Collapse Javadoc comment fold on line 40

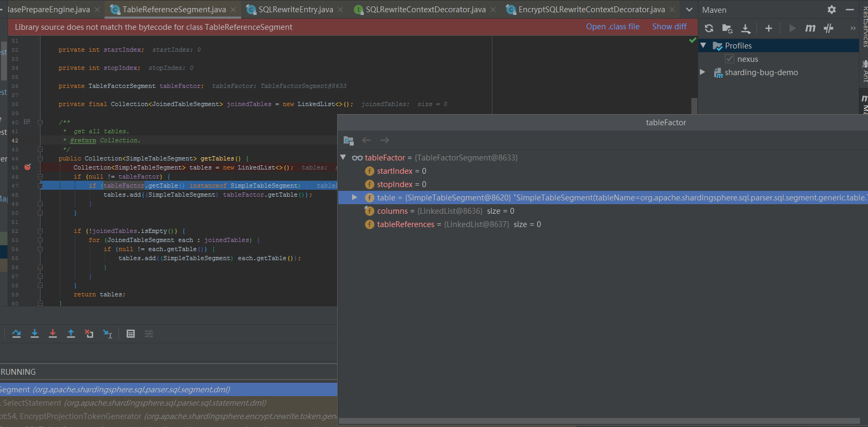(40, 122)
